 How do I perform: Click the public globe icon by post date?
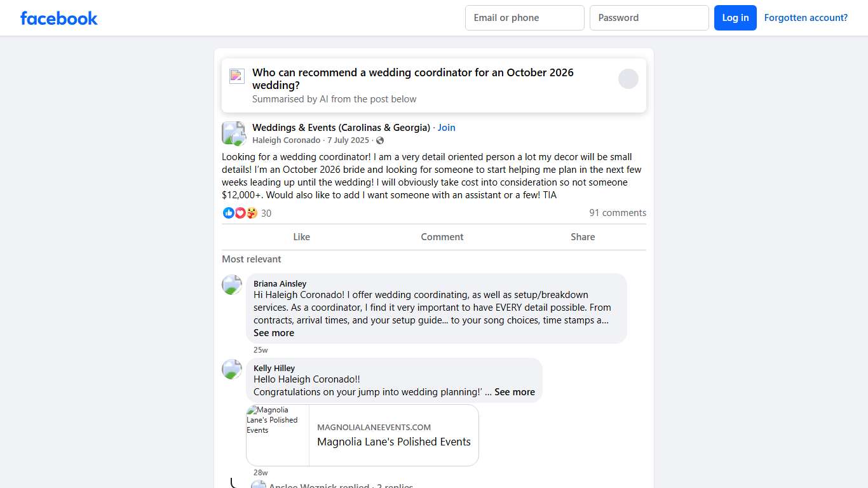[x=380, y=140]
